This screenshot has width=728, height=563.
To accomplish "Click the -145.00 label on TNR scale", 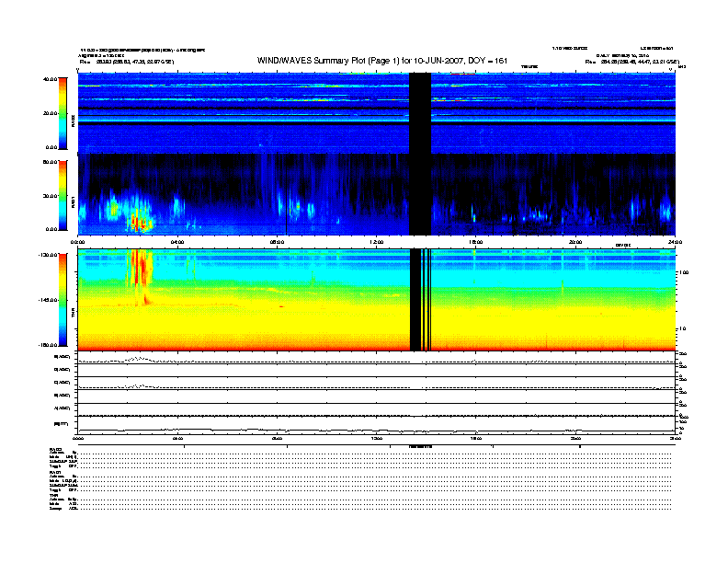I will tap(49, 300).
